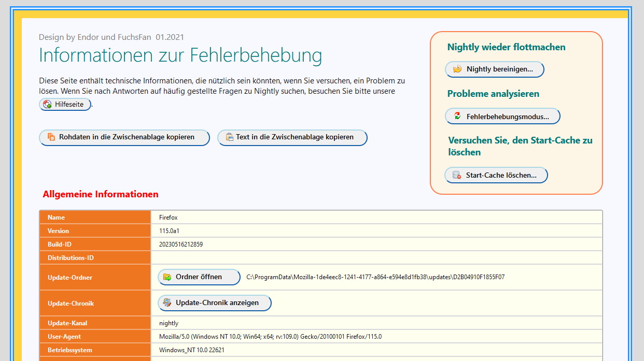Click the Nightly wieder flottmachen heading
This screenshot has width=644, height=361.
(x=506, y=47)
